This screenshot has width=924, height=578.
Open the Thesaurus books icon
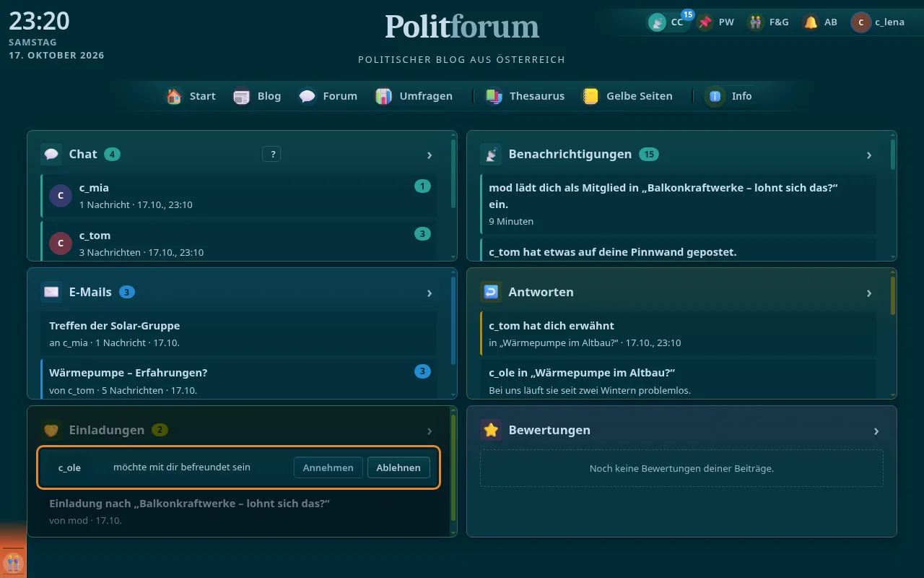[x=494, y=96]
